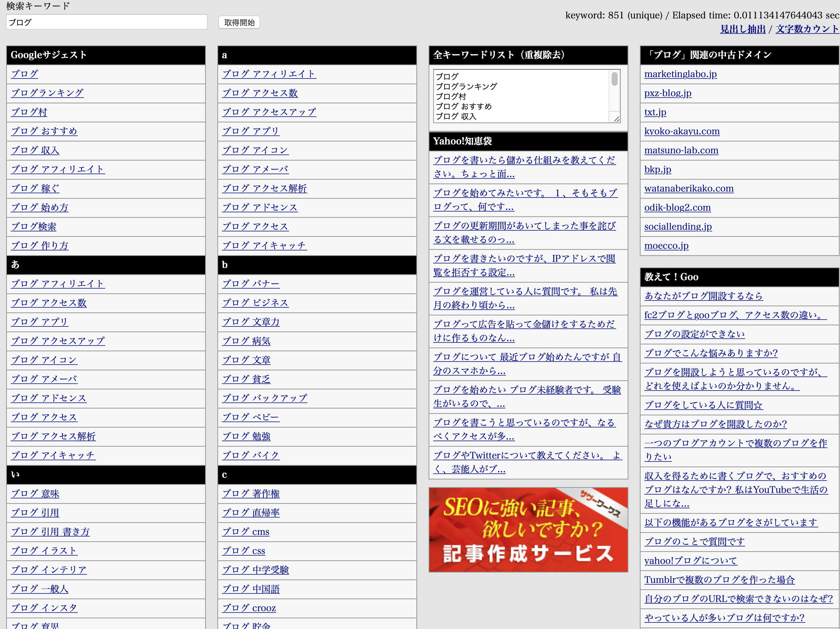
Task: Select the ブログ 病気 link
Action: click(x=246, y=341)
